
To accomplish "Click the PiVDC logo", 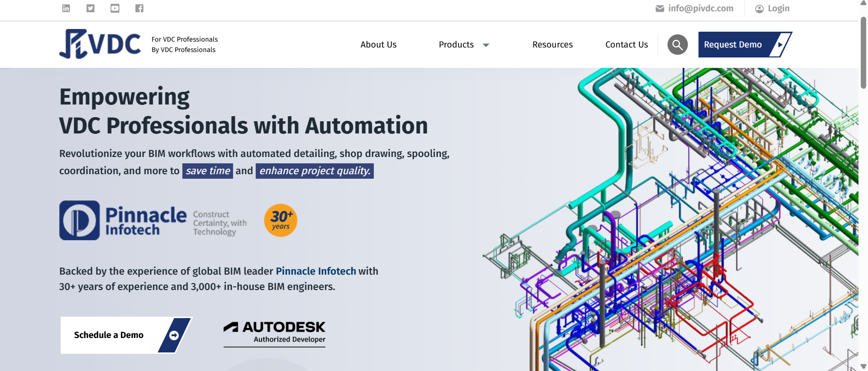I will pos(100,44).
